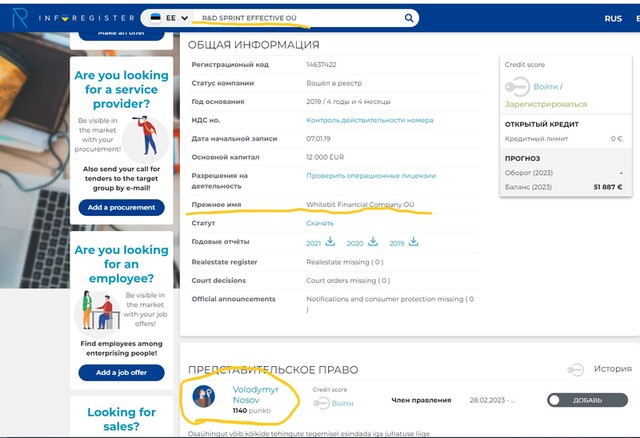Download the 2020 annual report icon
This screenshot has width=640, height=438.
373,242
